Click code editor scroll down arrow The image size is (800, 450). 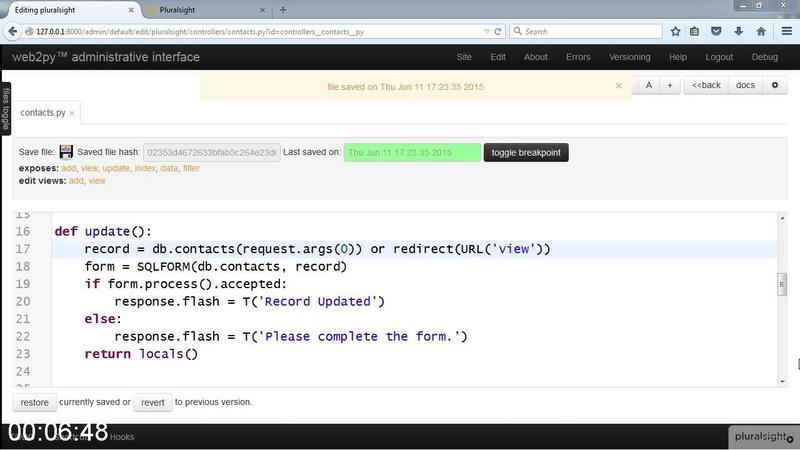[782, 381]
